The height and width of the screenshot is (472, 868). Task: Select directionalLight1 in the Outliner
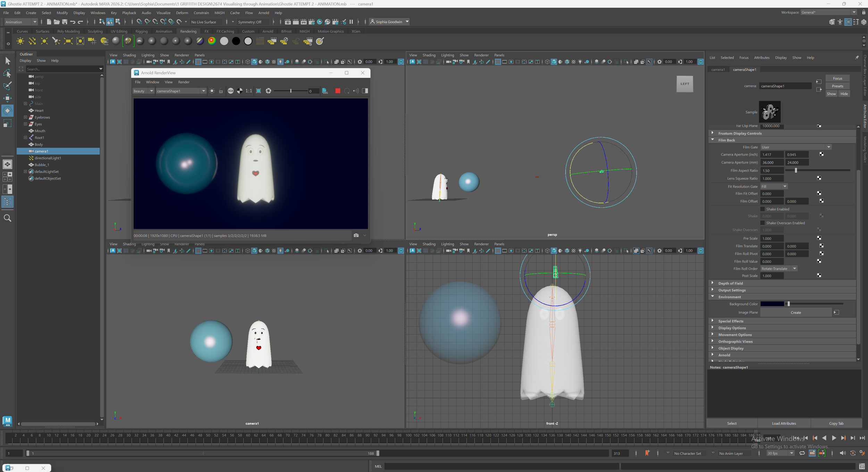[48, 158]
